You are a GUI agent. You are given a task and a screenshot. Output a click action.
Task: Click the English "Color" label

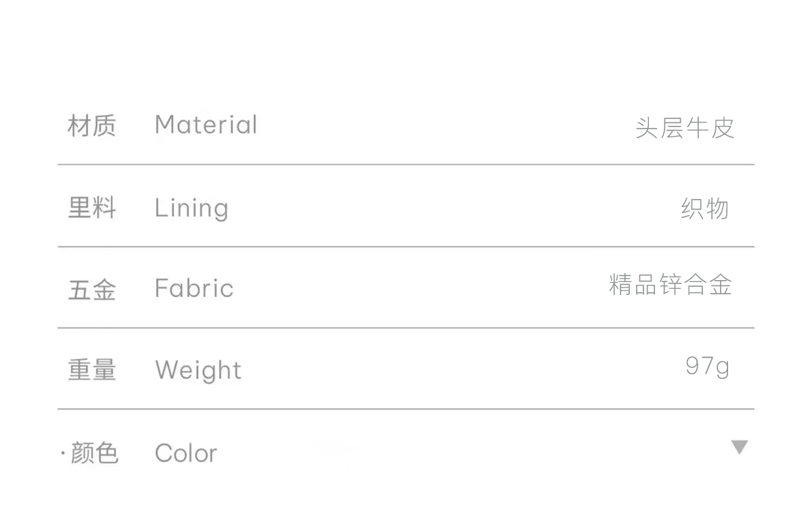pos(186,453)
